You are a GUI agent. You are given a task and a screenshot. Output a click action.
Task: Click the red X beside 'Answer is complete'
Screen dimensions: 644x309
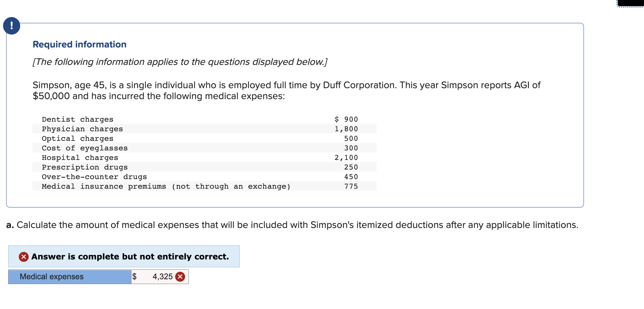(x=24, y=257)
